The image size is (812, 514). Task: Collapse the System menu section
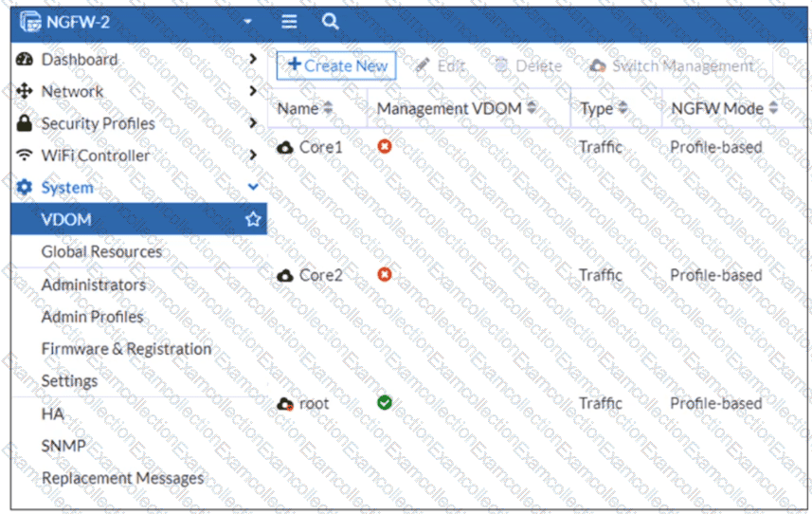pyautogui.click(x=253, y=187)
